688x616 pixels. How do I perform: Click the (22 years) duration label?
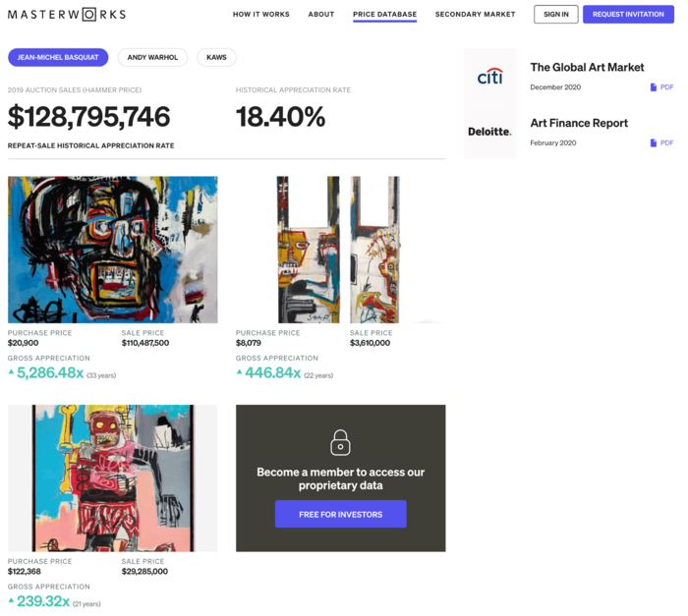coord(318,375)
